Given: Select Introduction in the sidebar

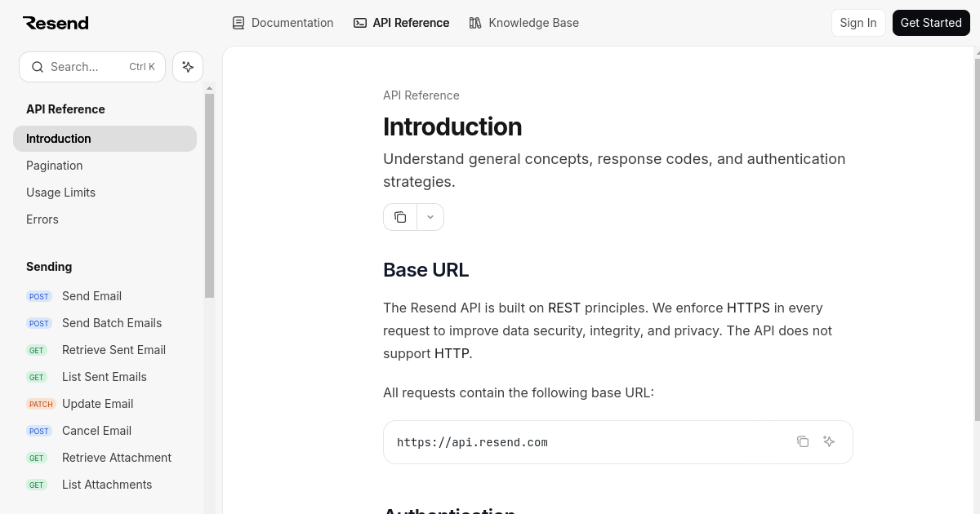Looking at the screenshot, I should point(105,139).
